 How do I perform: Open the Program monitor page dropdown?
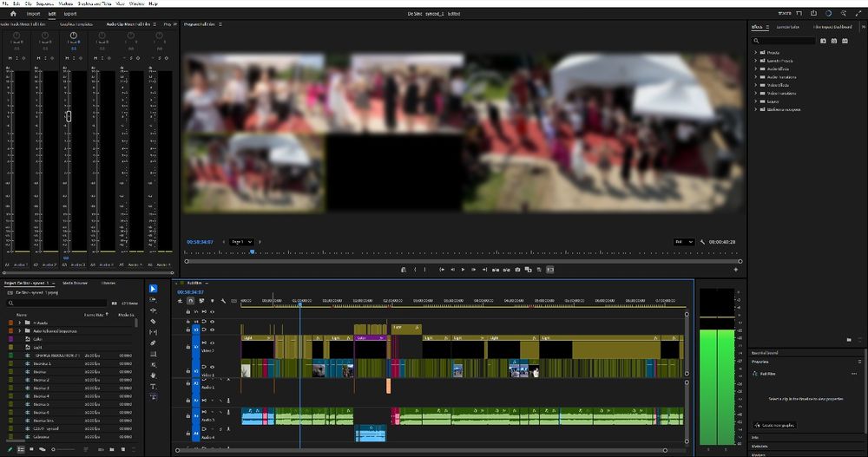coord(242,242)
